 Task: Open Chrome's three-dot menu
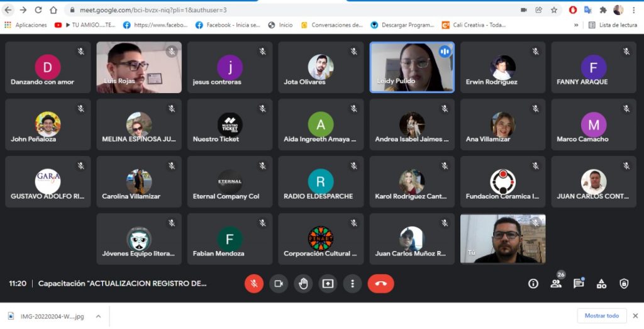click(x=634, y=10)
